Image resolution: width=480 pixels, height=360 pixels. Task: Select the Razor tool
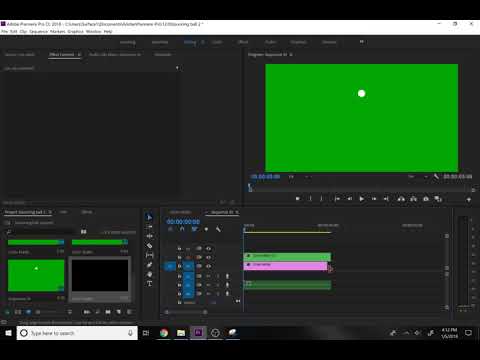pos(149,246)
